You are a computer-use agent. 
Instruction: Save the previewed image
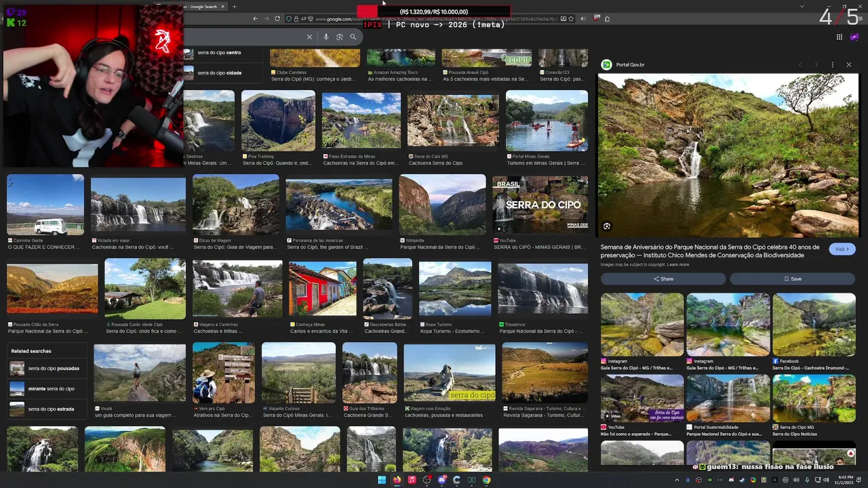tap(793, 279)
